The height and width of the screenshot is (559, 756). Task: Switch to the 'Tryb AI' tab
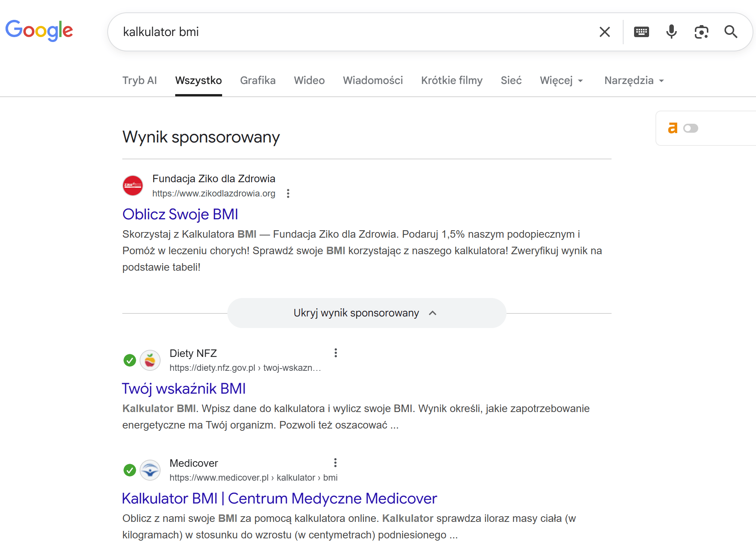(x=140, y=81)
